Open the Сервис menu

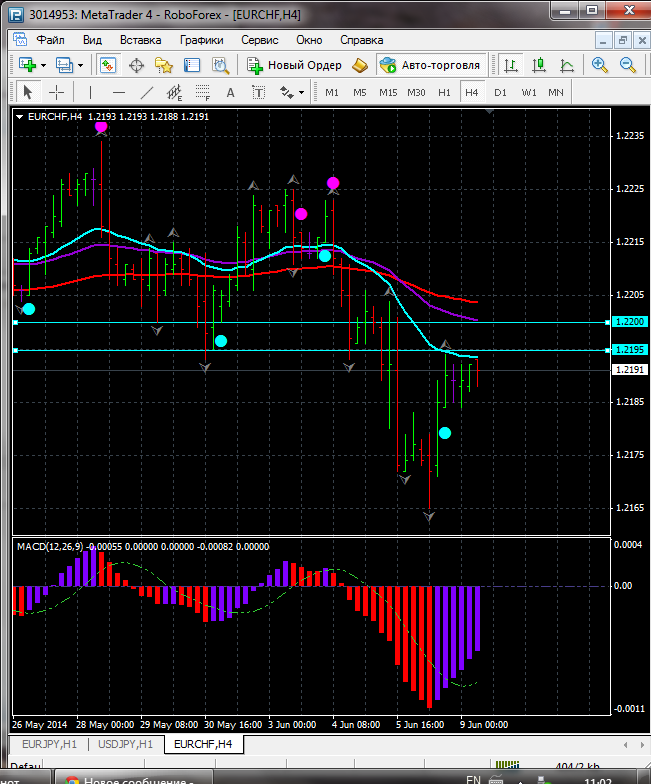tap(260, 40)
